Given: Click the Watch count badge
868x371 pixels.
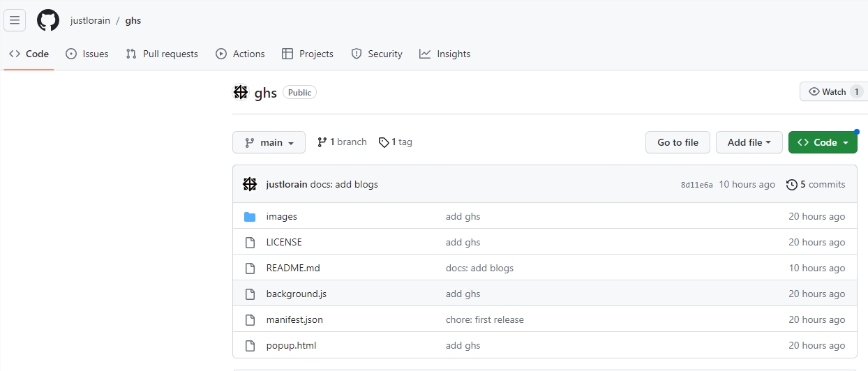Looking at the screenshot, I should tap(857, 92).
